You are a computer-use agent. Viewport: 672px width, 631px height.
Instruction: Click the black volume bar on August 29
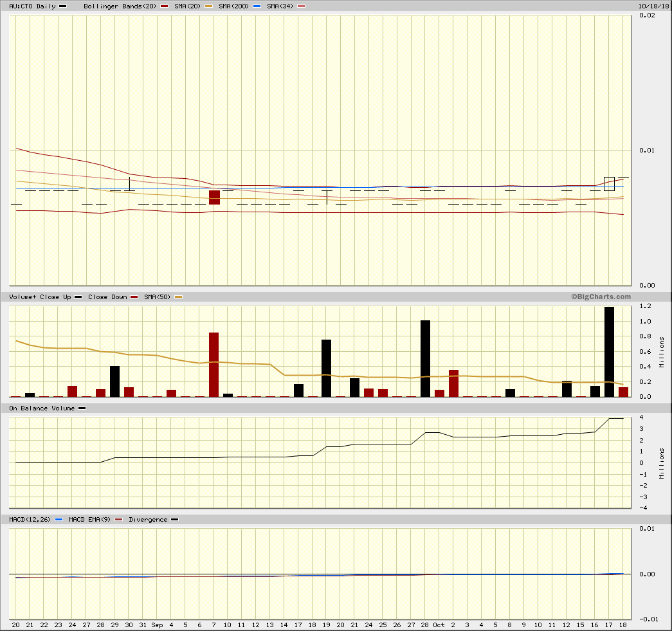click(x=115, y=381)
